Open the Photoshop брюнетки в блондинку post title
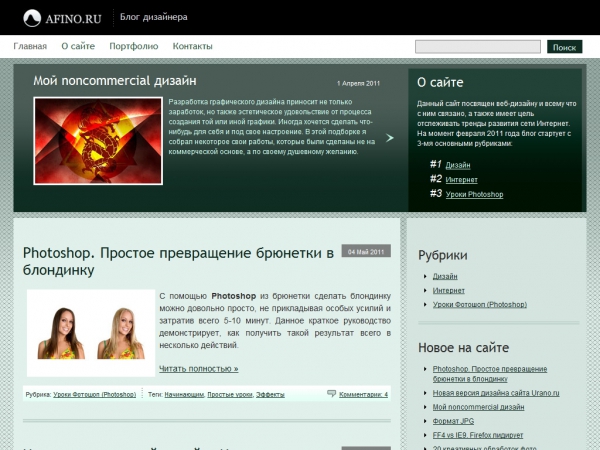The width and height of the screenshot is (600, 450). 178,261
